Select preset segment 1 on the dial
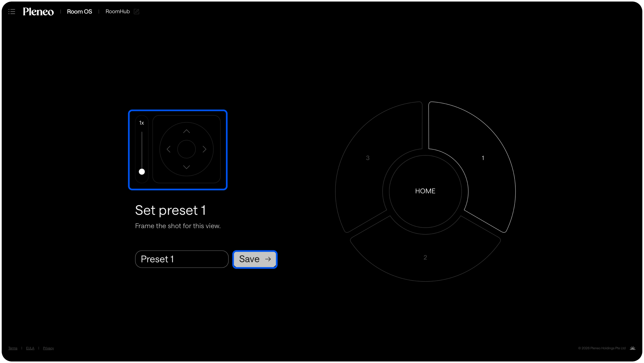The image size is (644, 363). click(x=483, y=158)
